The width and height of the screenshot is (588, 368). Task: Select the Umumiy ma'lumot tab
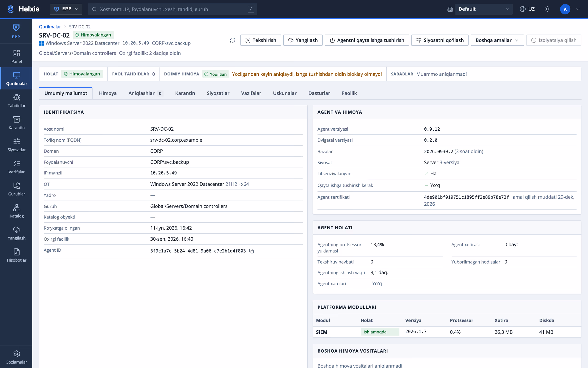66,93
